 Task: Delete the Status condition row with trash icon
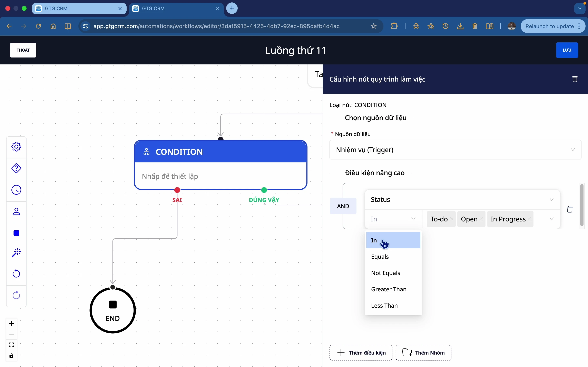point(570,209)
